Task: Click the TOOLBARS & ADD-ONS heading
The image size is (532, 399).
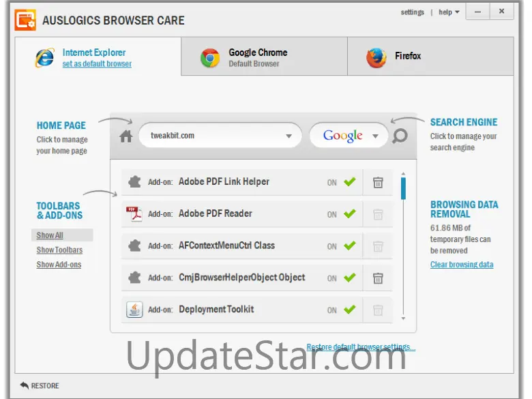Action: point(59,211)
